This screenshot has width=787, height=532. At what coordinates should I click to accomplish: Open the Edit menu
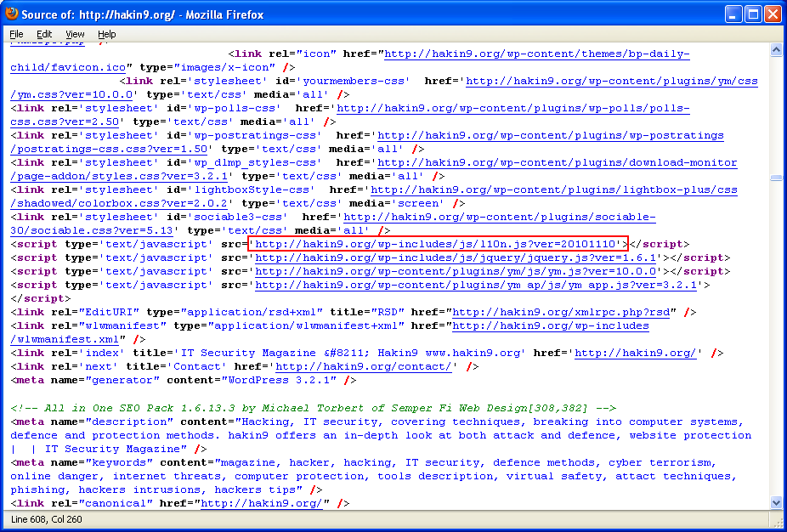click(44, 34)
